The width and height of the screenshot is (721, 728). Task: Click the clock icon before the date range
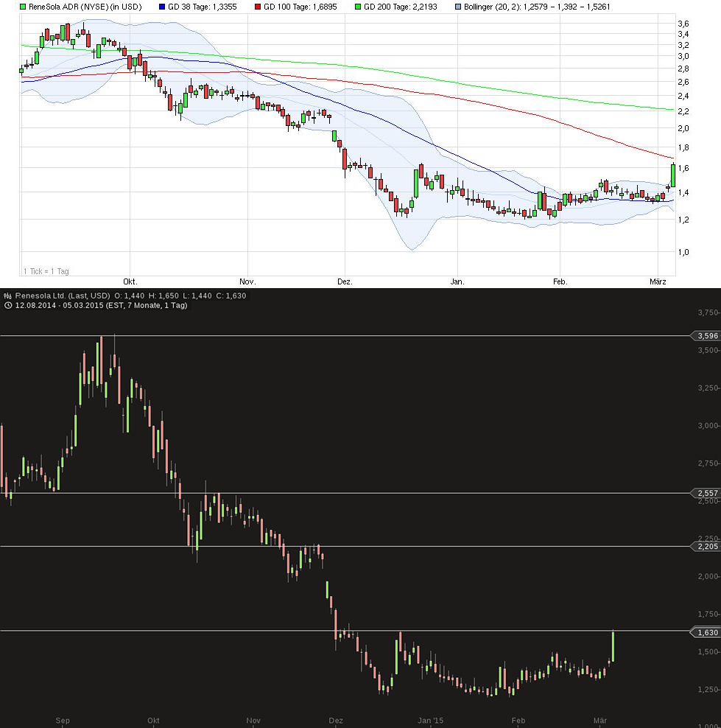coord(7,305)
